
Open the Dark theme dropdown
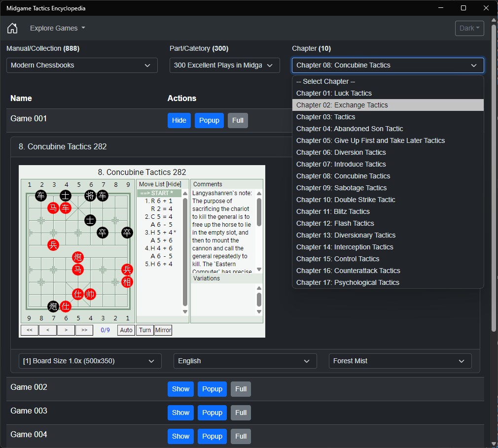(469, 28)
